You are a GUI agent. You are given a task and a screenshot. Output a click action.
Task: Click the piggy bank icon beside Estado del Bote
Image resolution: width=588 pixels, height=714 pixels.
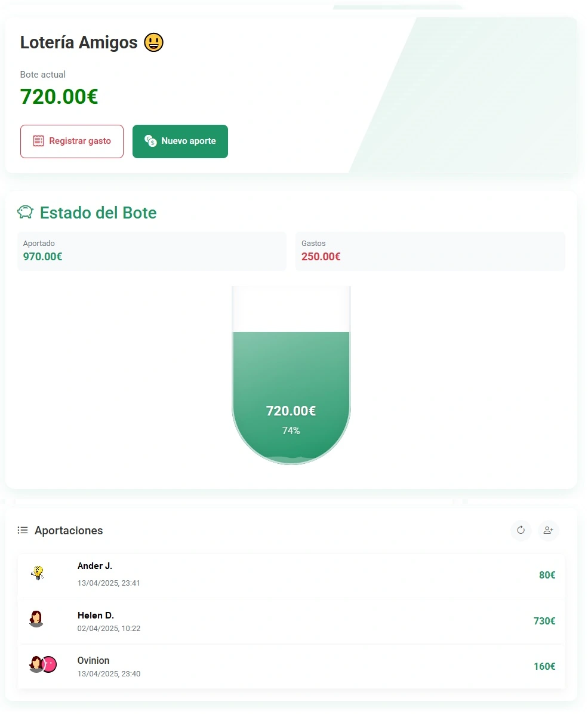(x=26, y=212)
